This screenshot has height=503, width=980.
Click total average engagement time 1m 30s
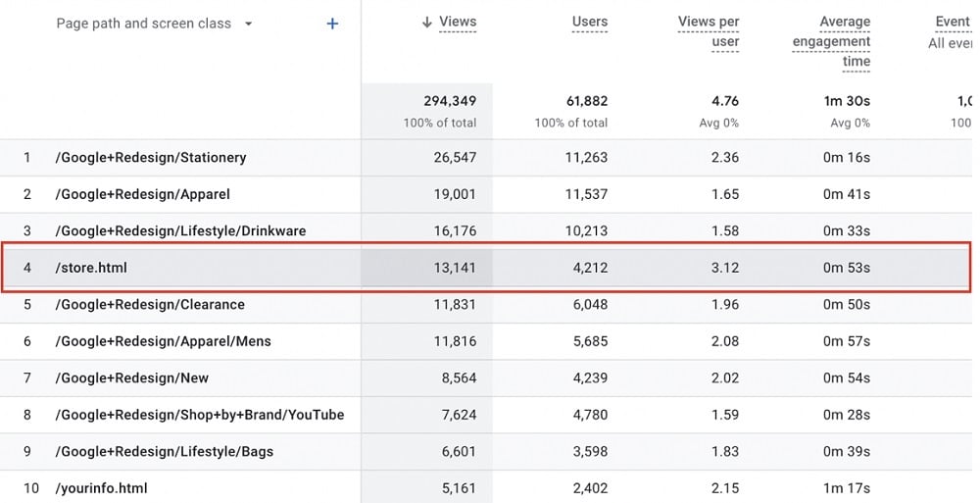click(x=847, y=101)
